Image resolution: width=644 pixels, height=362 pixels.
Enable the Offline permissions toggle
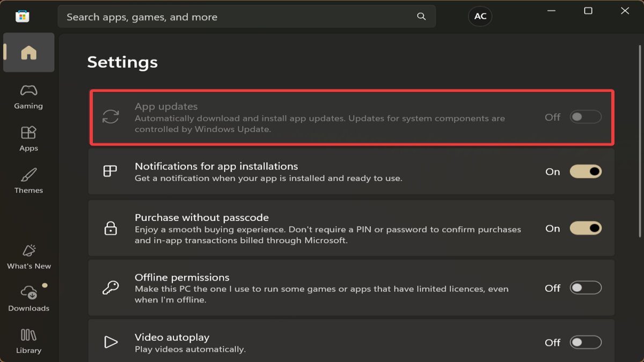click(586, 288)
